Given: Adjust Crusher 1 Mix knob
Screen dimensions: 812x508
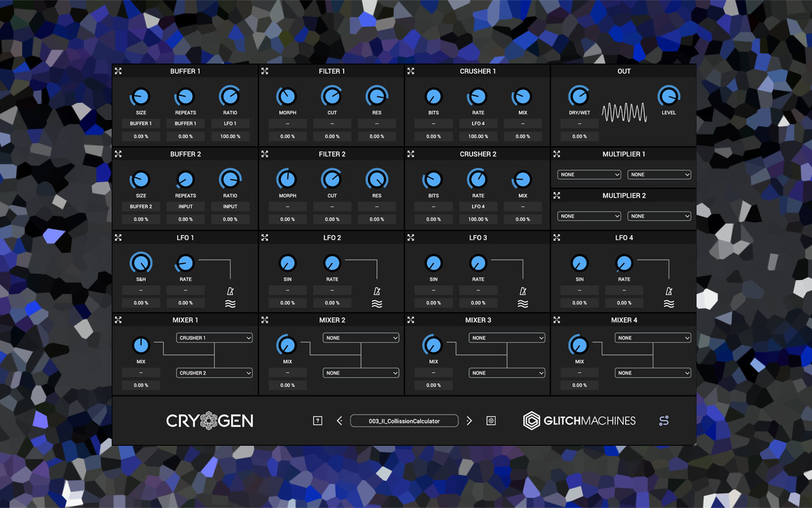Looking at the screenshot, I should [x=523, y=97].
